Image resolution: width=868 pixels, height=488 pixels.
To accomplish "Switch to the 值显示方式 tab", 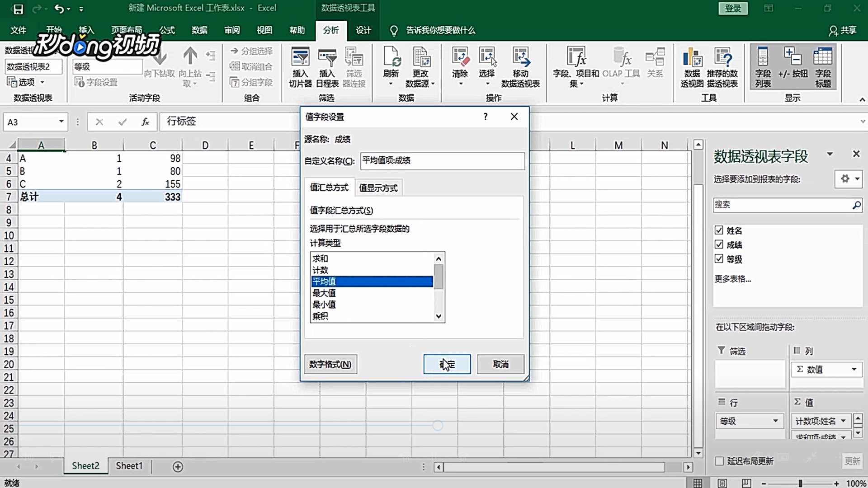I will [378, 188].
